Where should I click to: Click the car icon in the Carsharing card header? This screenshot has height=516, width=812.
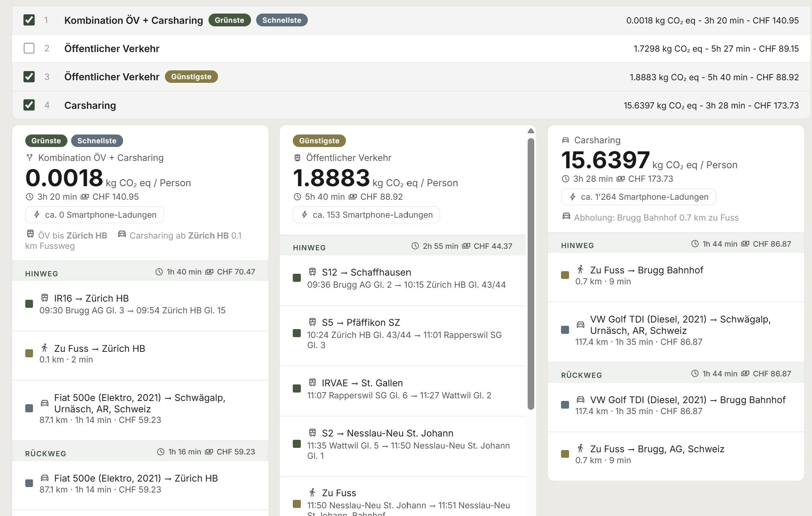tap(566, 140)
